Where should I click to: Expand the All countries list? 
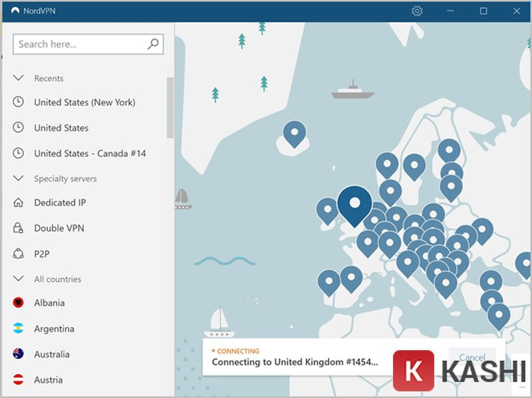coord(19,279)
